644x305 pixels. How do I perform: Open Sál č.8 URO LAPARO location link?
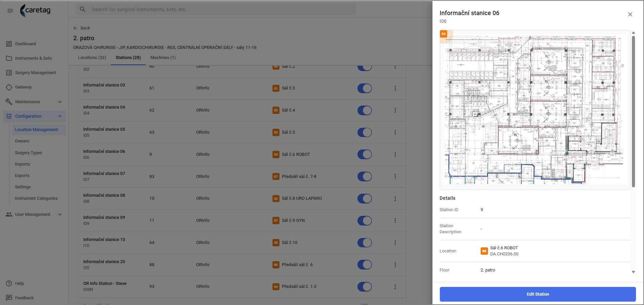[x=302, y=198]
